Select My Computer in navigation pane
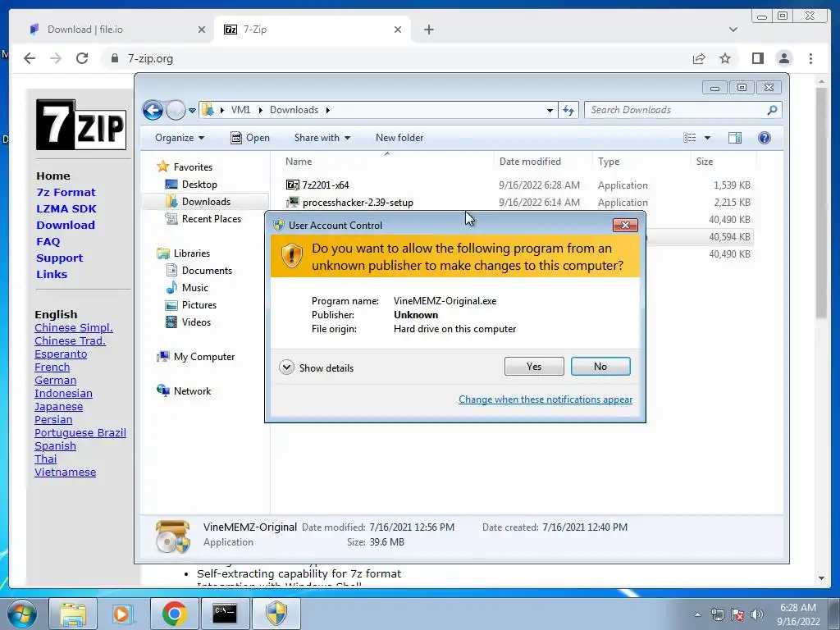Screen dimensions: 840x630 coord(195,357)
